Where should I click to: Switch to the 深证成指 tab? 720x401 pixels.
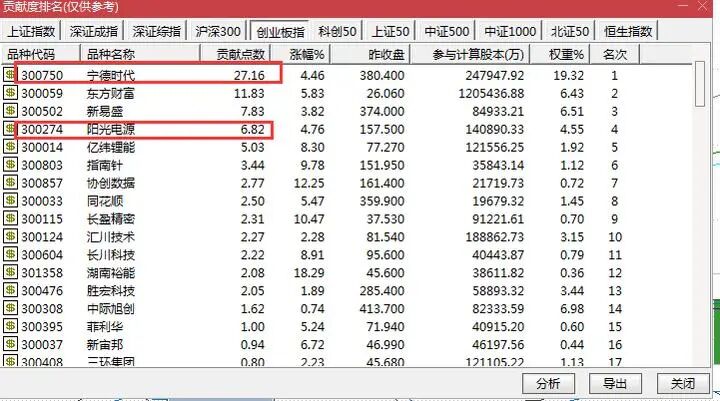click(94, 31)
